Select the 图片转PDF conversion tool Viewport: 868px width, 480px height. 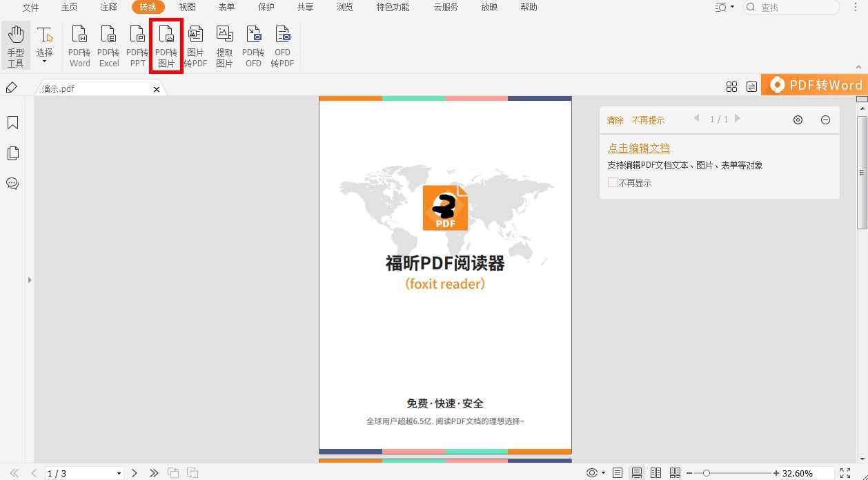[195, 44]
